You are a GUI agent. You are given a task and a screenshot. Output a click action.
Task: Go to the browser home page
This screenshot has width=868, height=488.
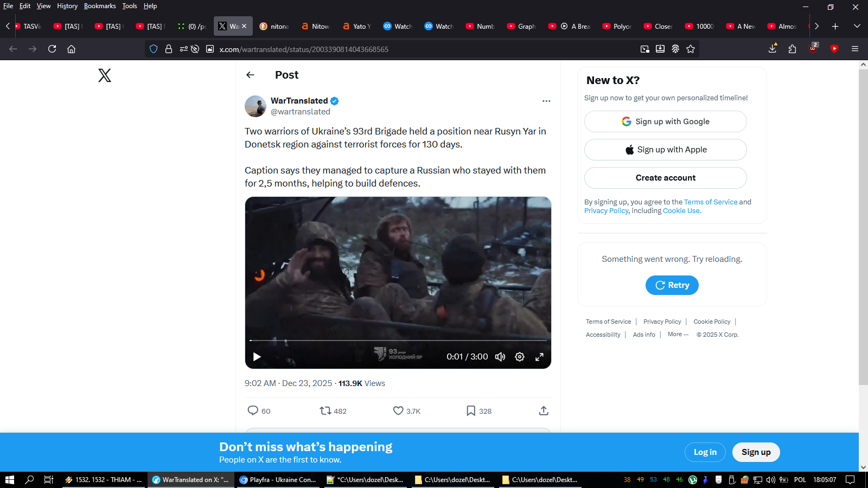(x=71, y=49)
